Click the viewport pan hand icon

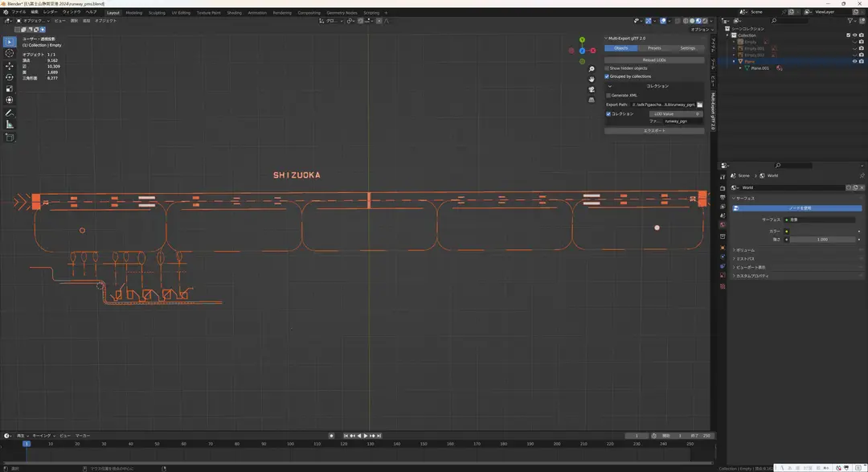(592, 80)
